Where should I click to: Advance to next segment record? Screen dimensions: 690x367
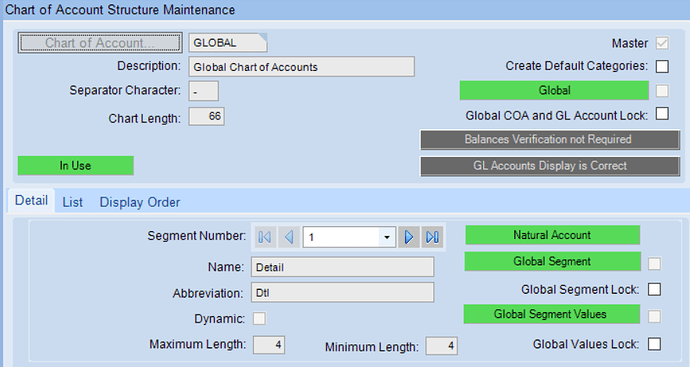point(409,238)
